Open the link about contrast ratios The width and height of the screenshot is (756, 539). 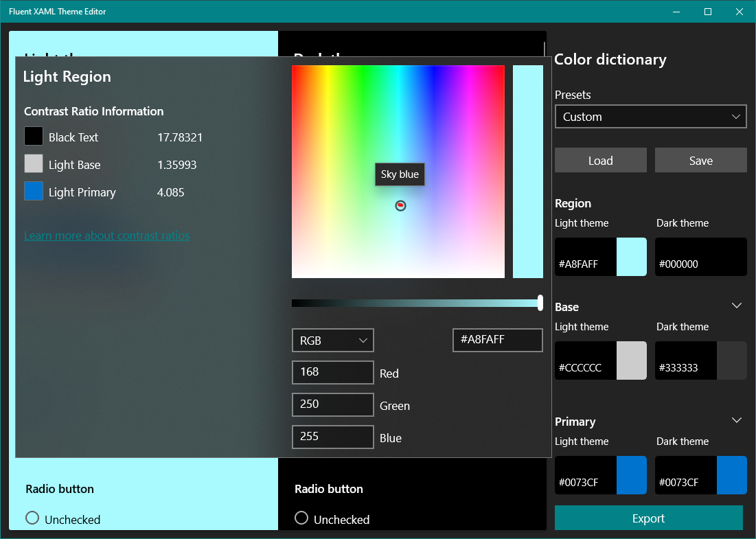106,236
